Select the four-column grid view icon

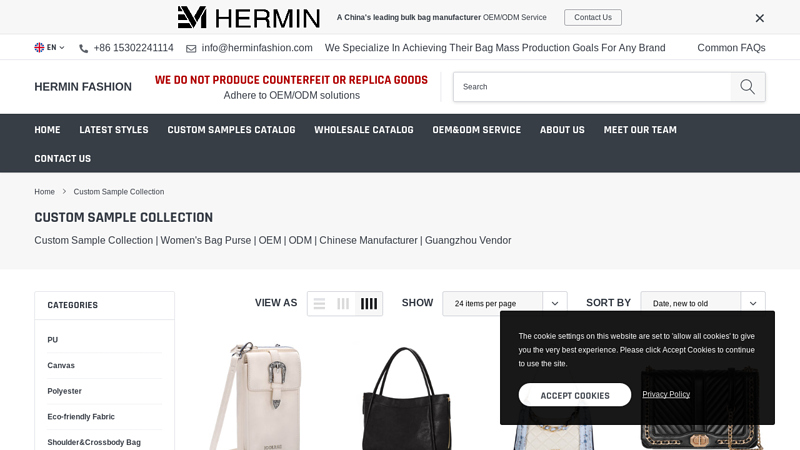click(369, 304)
